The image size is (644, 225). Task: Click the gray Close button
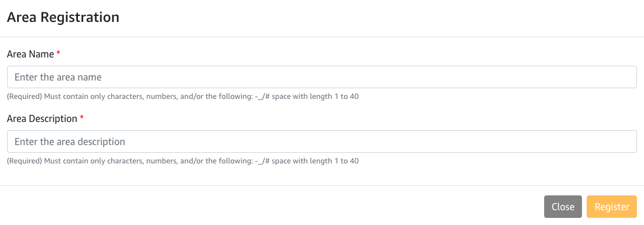click(x=563, y=207)
